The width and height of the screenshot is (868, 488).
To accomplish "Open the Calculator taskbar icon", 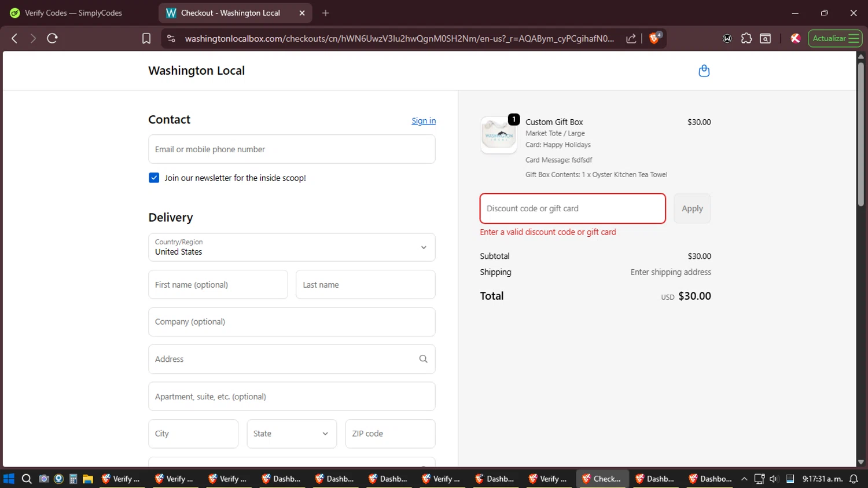I will click(x=73, y=479).
